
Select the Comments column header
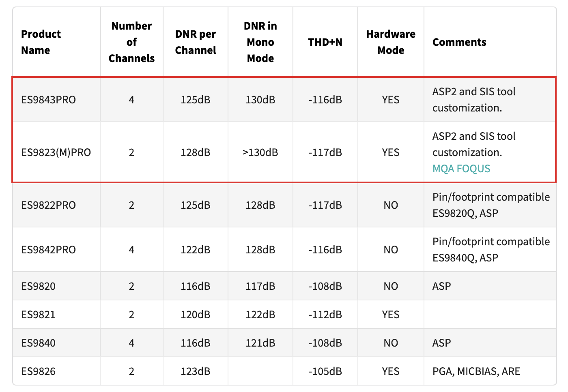tap(459, 42)
